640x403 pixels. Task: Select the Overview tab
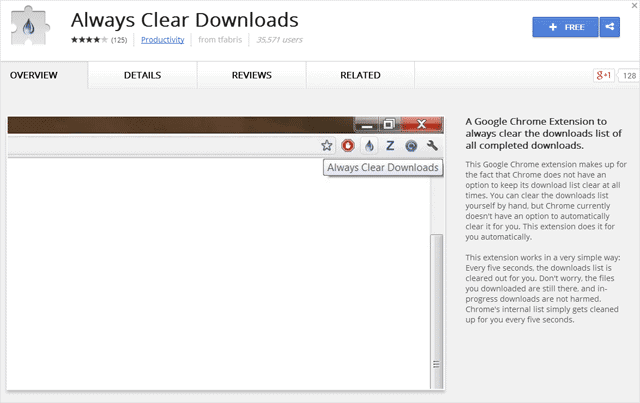click(x=34, y=75)
